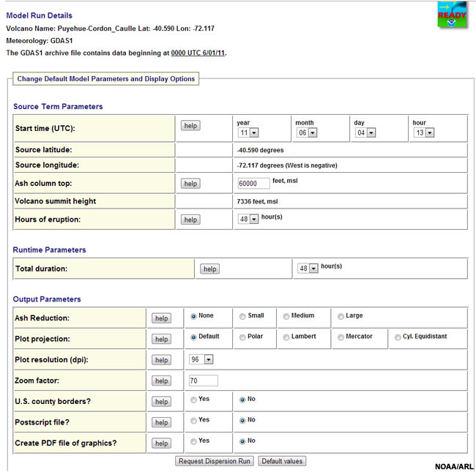
Task: Open help for Postscript file
Action: coord(162,422)
